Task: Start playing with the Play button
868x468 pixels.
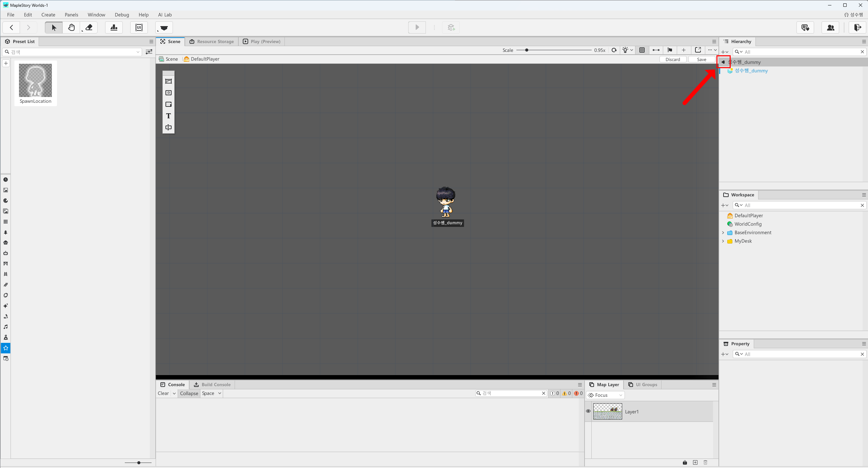Action: tap(417, 27)
